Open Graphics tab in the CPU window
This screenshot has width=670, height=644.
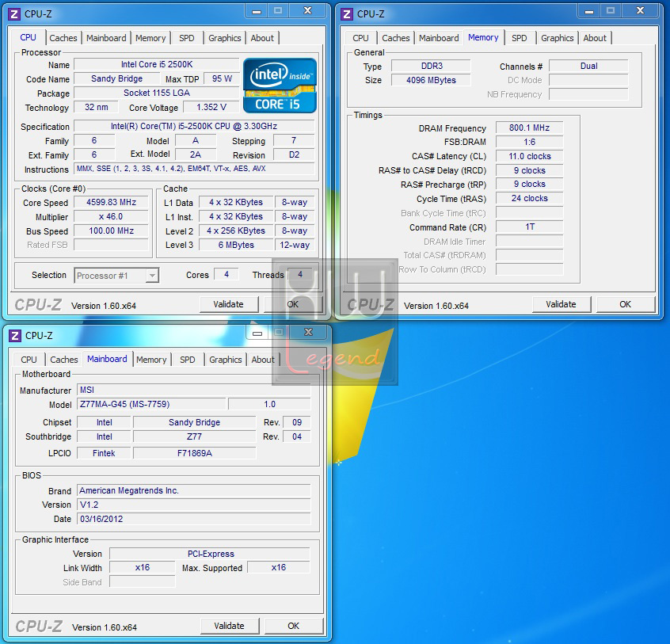click(x=225, y=38)
